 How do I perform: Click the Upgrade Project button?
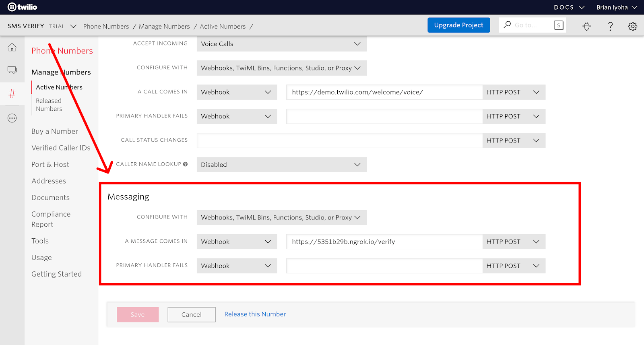(x=458, y=25)
